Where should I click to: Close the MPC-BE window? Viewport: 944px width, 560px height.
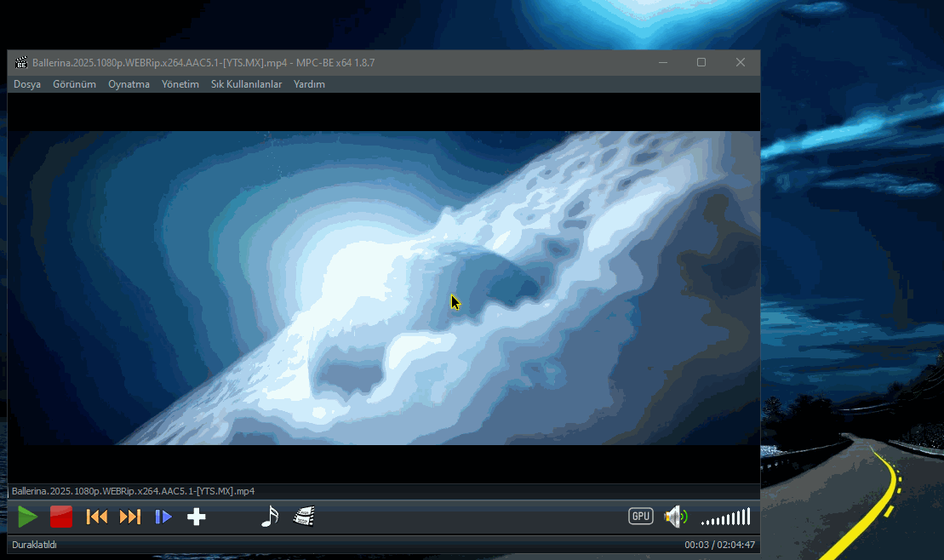[x=741, y=63]
